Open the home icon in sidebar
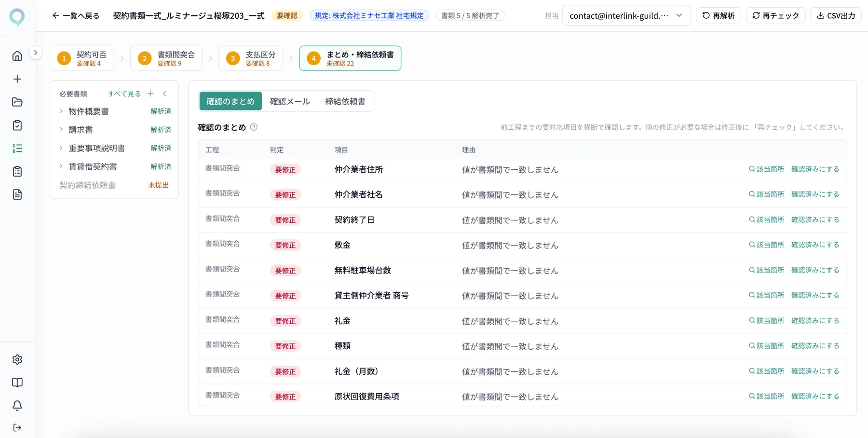 coord(17,56)
